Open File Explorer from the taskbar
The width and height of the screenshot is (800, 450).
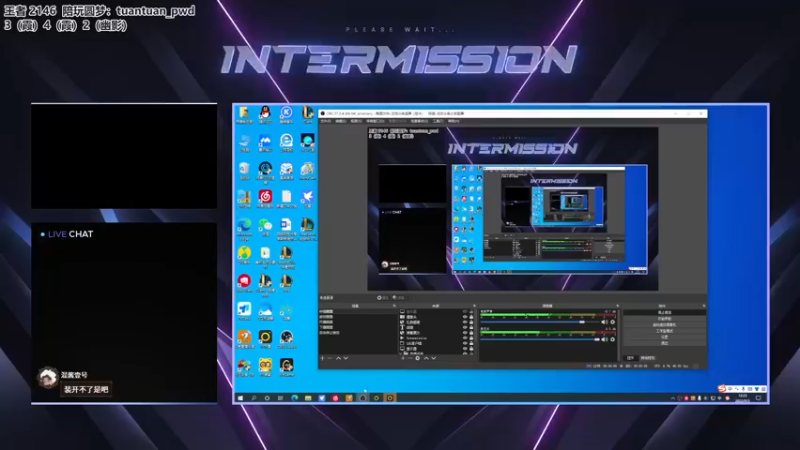(x=308, y=398)
